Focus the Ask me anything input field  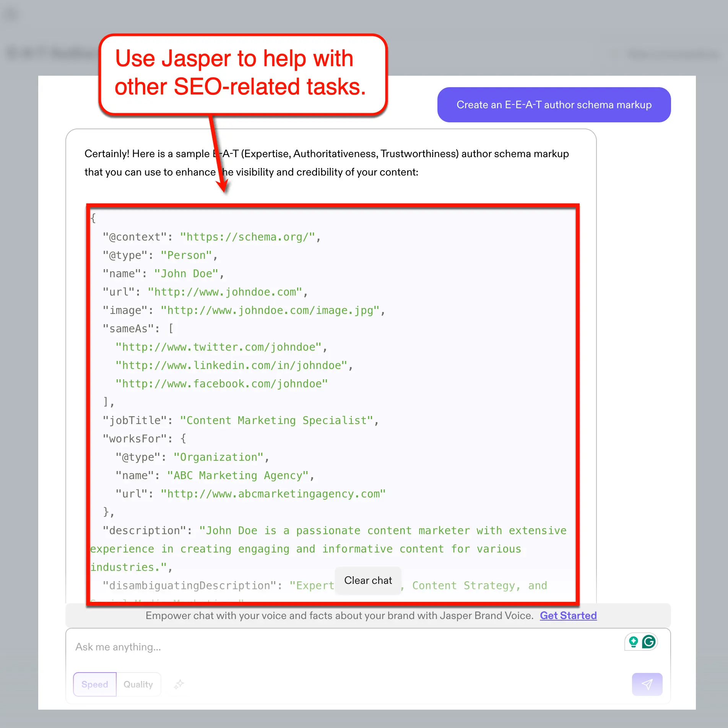pyautogui.click(x=344, y=647)
